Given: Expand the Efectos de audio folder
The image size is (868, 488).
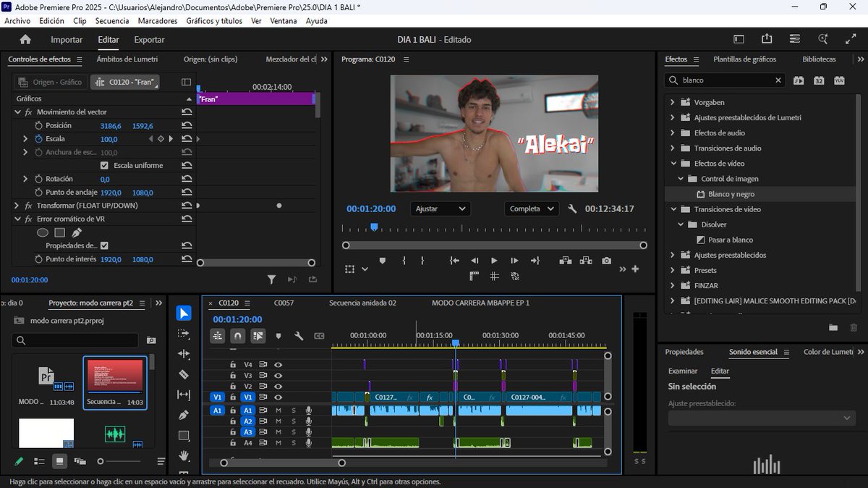Looking at the screenshot, I should coord(673,133).
